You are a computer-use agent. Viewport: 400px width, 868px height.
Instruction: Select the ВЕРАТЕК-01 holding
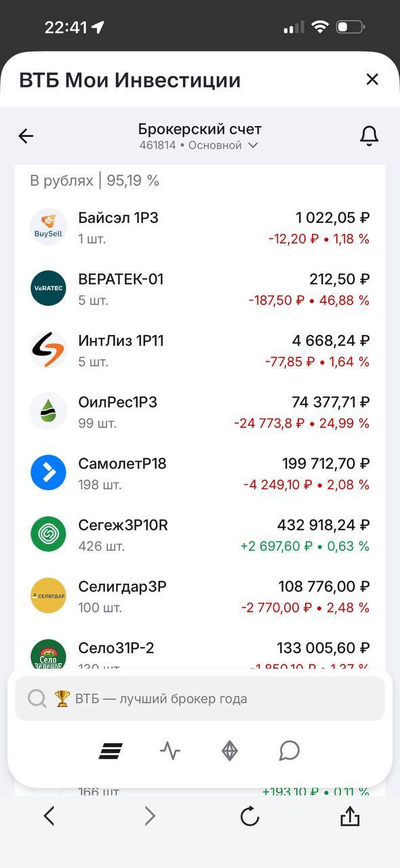pos(200,289)
